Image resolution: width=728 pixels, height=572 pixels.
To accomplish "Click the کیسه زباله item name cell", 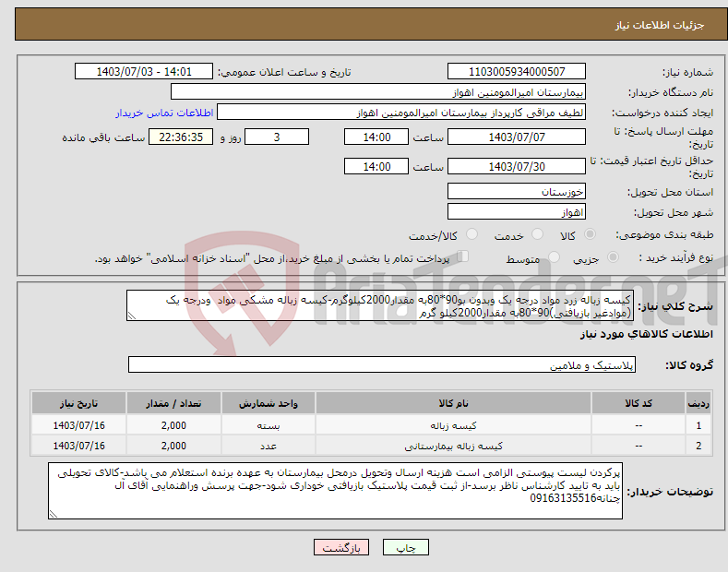I will pos(453,425).
